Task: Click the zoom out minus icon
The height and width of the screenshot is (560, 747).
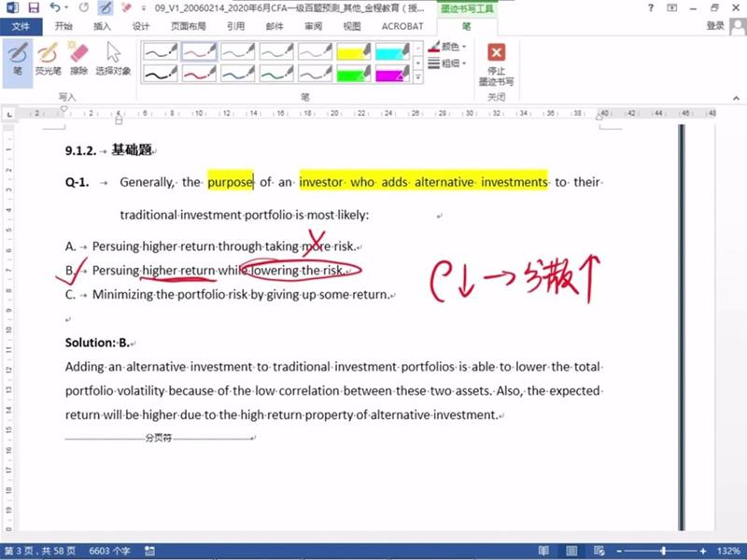Action: point(619,551)
